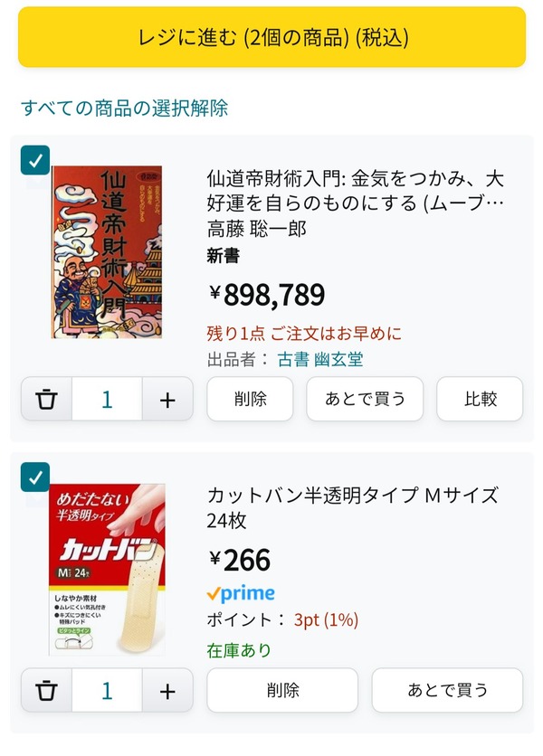Open the 仙道帝財術入門 product title

pos(356,191)
